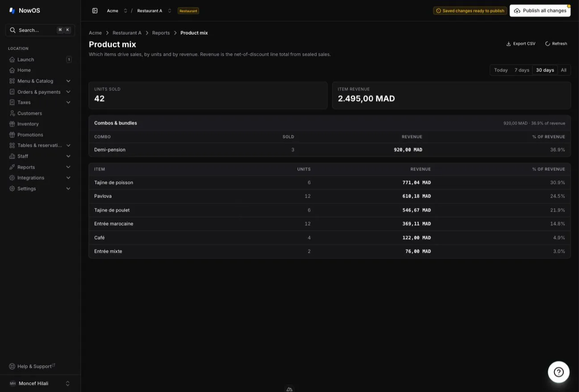Click the Help & Support icon
Image resolution: width=579 pixels, height=392 pixels.
point(12,366)
